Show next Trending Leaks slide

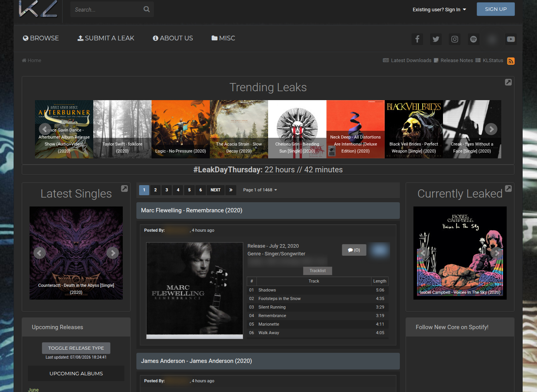point(491,129)
